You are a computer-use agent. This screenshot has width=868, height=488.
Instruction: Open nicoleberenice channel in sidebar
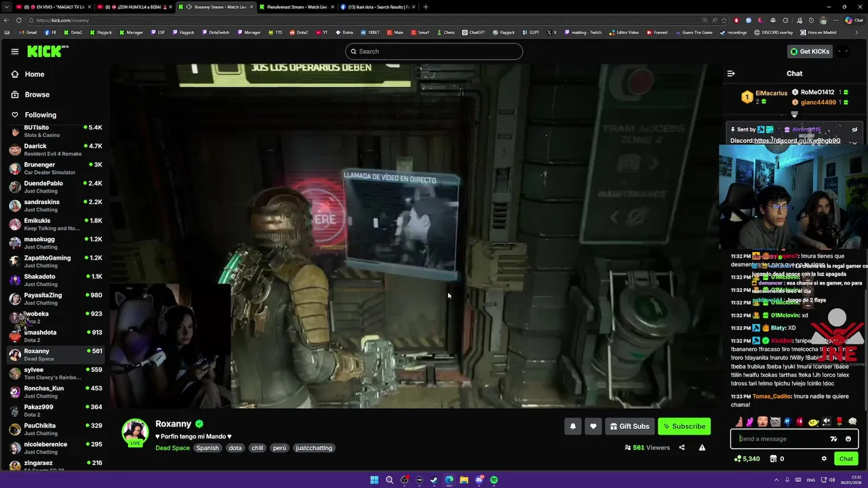(56, 448)
